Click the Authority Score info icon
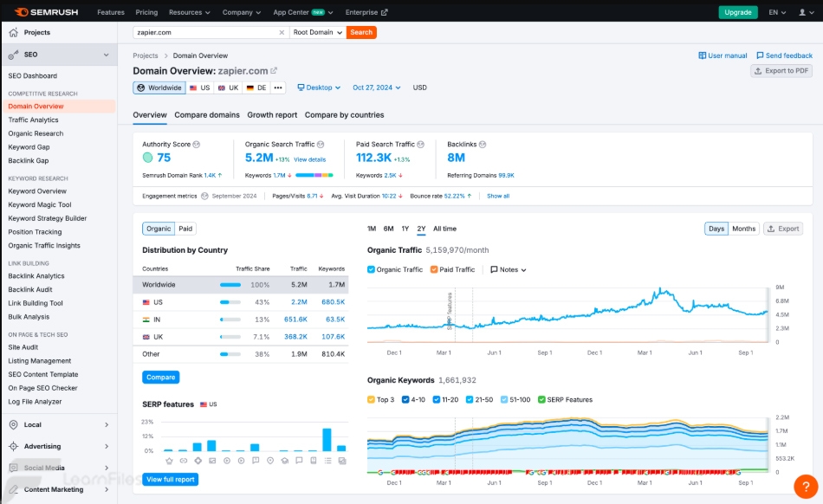 point(197,145)
